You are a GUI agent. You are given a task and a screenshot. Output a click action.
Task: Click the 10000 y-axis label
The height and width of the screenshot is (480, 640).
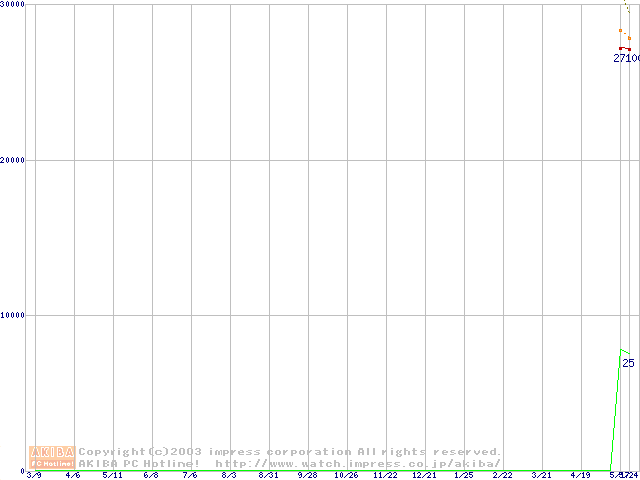coord(13,315)
